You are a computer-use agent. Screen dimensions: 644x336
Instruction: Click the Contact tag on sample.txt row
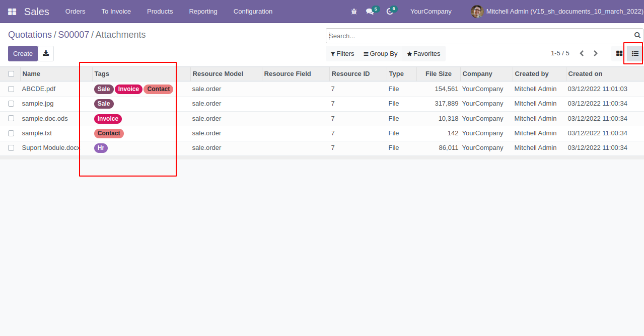click(x=109, y=133)
